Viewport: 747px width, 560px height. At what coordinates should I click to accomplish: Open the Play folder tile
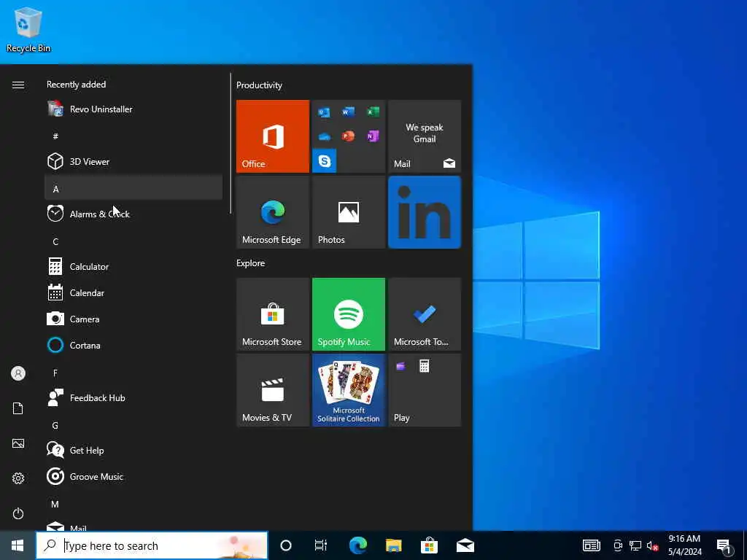click(x=425, y=390)
